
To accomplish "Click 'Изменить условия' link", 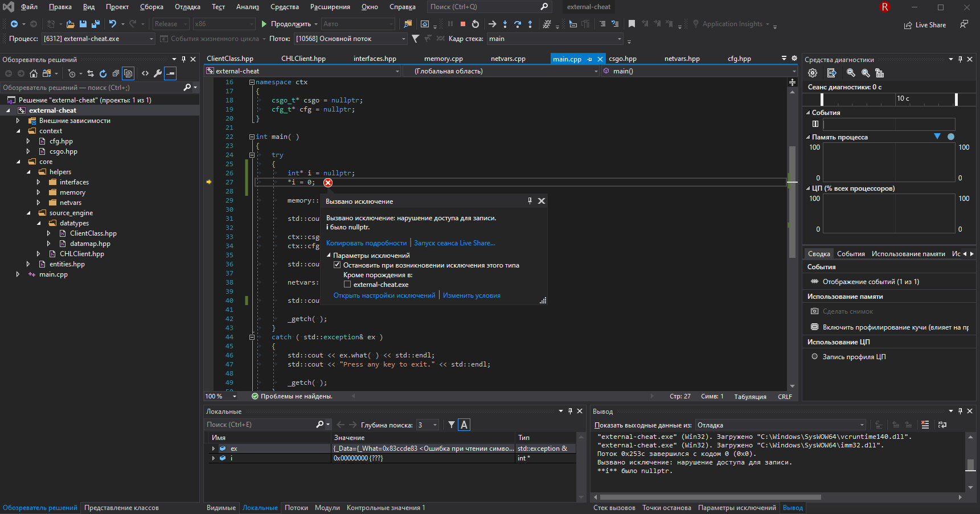I will (x=471, y=295).
